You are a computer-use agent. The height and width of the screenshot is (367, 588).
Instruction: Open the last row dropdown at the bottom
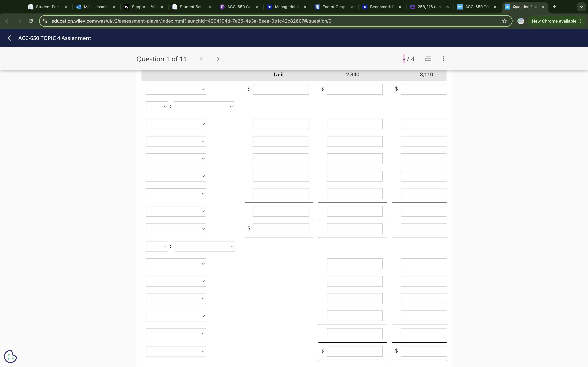click(176, 351)
